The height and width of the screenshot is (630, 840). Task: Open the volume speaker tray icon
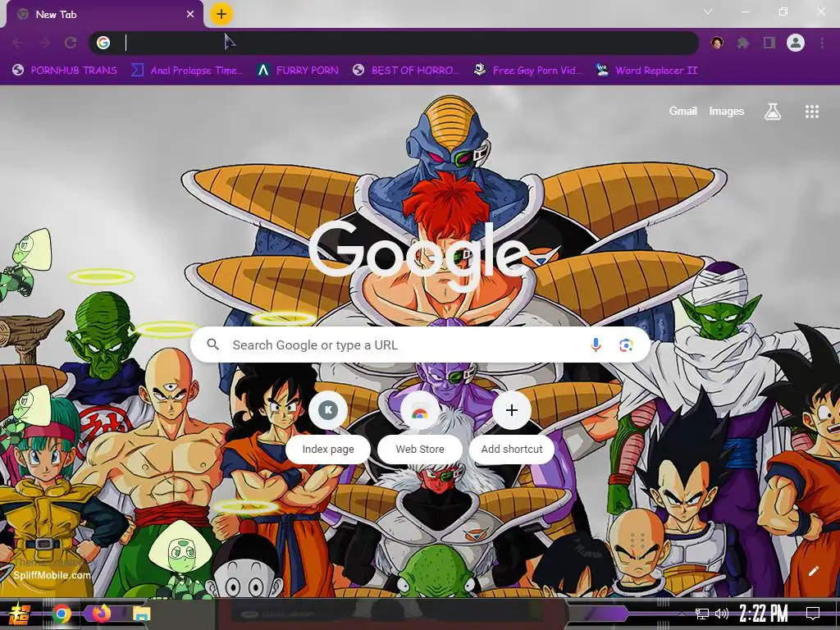[x=722, y=614]
